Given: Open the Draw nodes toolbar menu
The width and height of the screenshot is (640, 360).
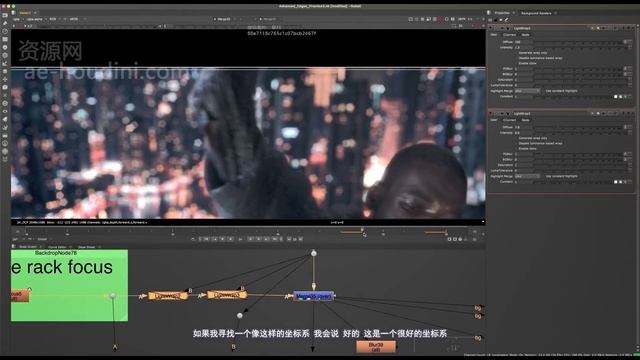Looking at the screenshot, I should (5, 23).
